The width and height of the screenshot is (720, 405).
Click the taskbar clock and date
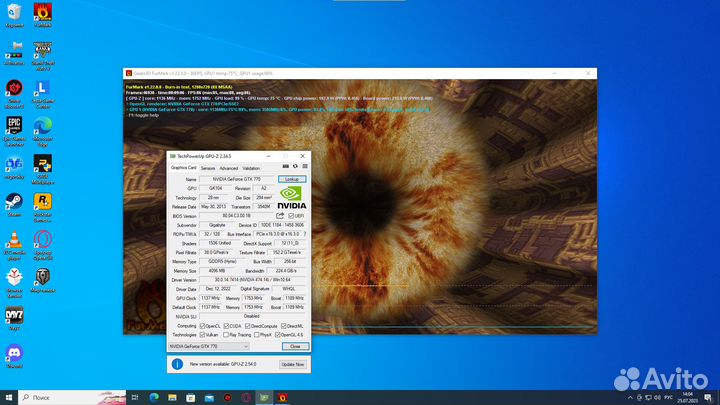pyautogui.click(x=687, y=397)
